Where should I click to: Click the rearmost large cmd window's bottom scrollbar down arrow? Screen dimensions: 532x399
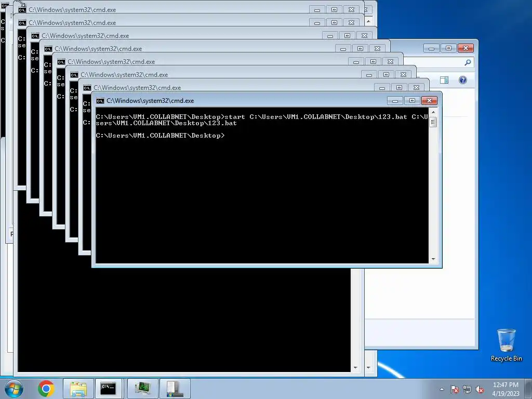(x=368, y=367)
